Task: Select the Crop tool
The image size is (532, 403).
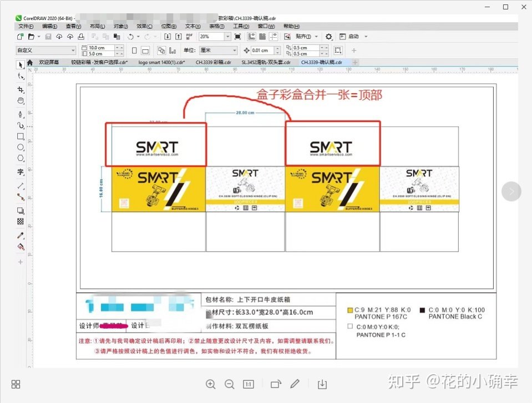Action: (x=21, y=89)
